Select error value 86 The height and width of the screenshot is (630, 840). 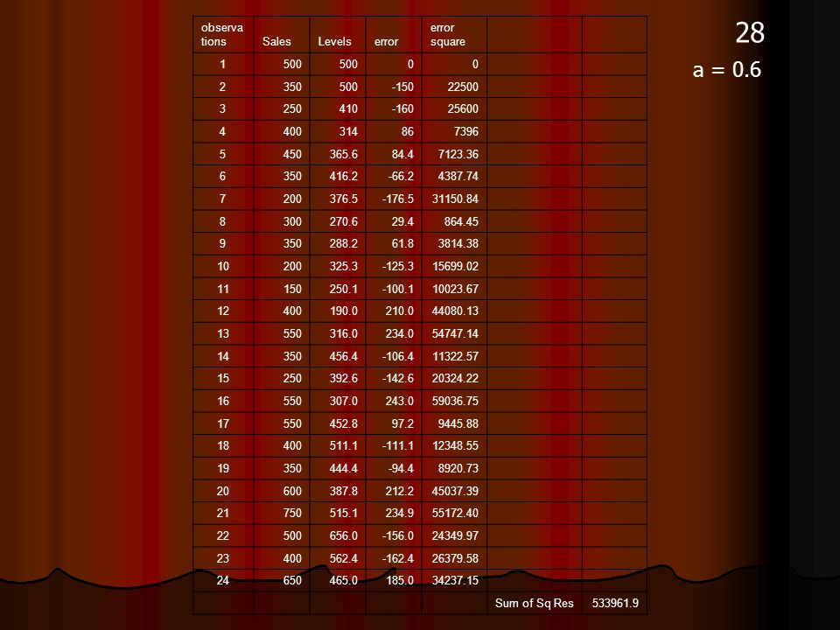408,132
